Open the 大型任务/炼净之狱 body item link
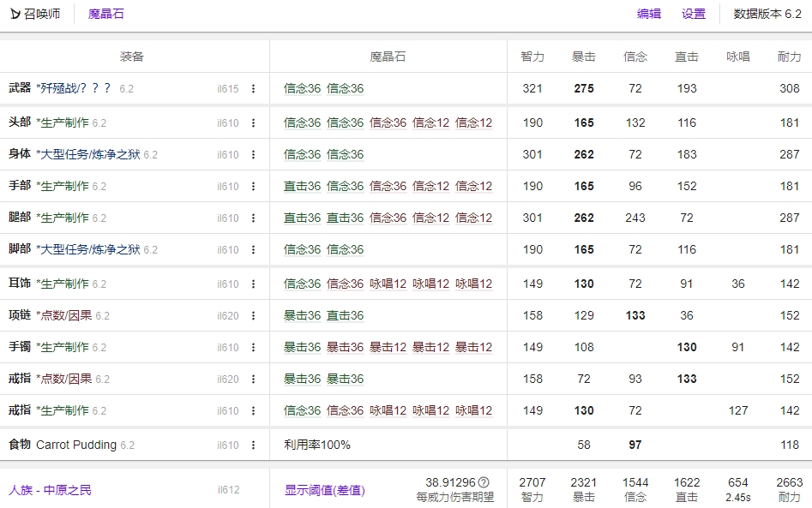Screen dimensions: 812x508 (87, 155)
